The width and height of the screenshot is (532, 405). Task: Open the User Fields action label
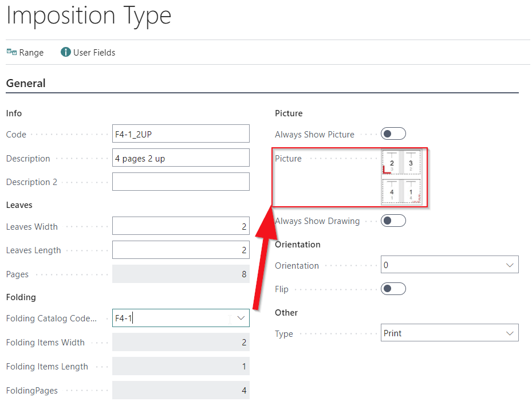(94, 52)
